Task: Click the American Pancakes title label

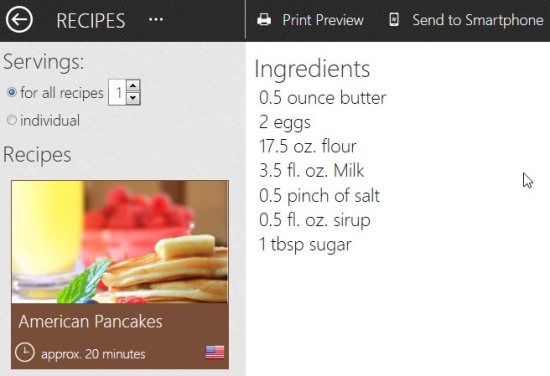Action: pos(90,321)
